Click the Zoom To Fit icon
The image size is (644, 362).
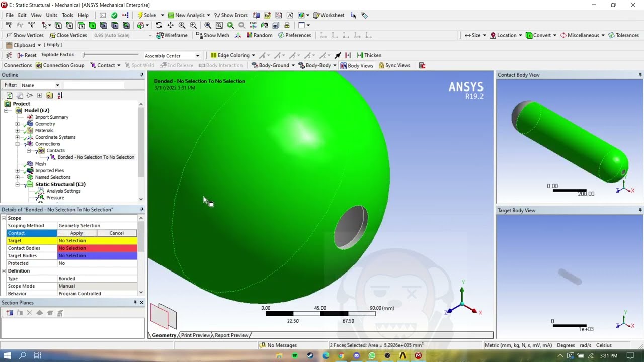click(x=208, y=25)
